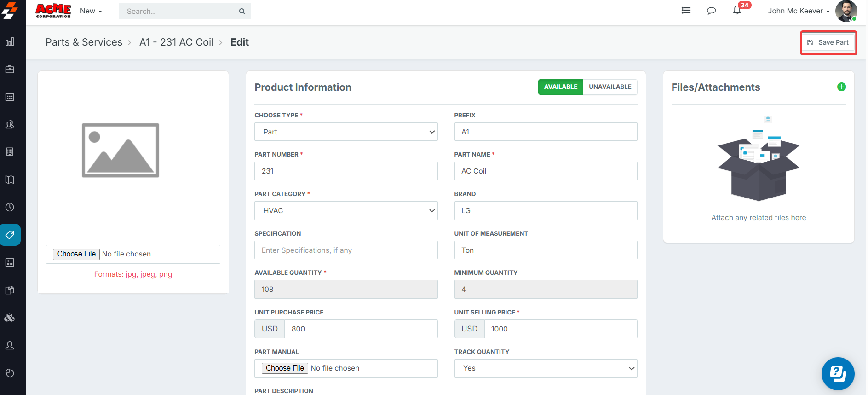Image resolution: width=868 pixels, height=395 pixels.
Task: Click the search magnifier icon
Action: tap(242, 12)
